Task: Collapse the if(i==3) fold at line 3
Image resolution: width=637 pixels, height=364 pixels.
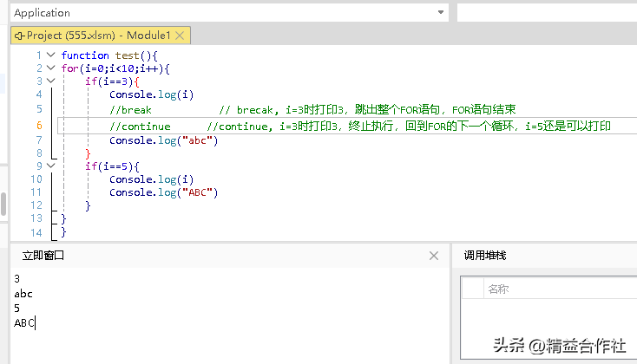Action: tap(51, 81)
